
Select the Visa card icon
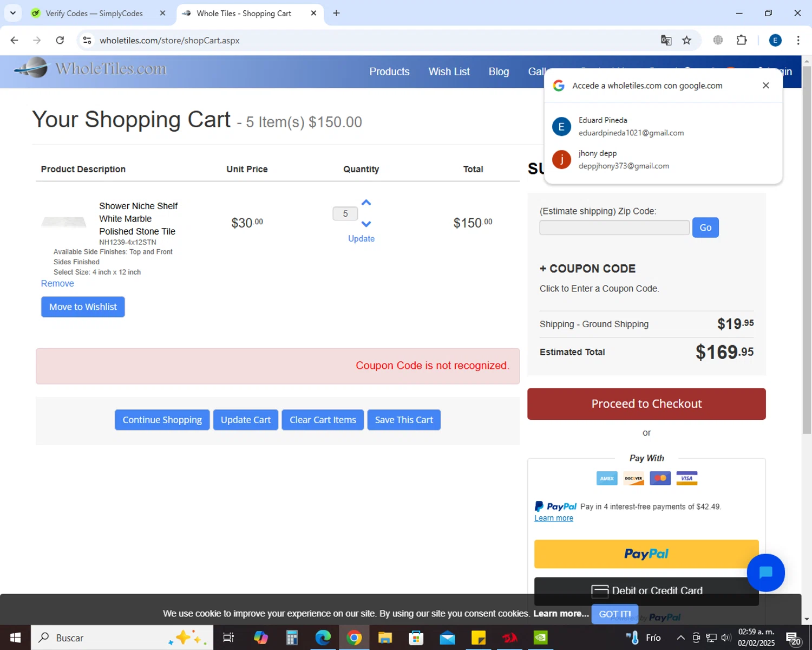pos(686,478)
